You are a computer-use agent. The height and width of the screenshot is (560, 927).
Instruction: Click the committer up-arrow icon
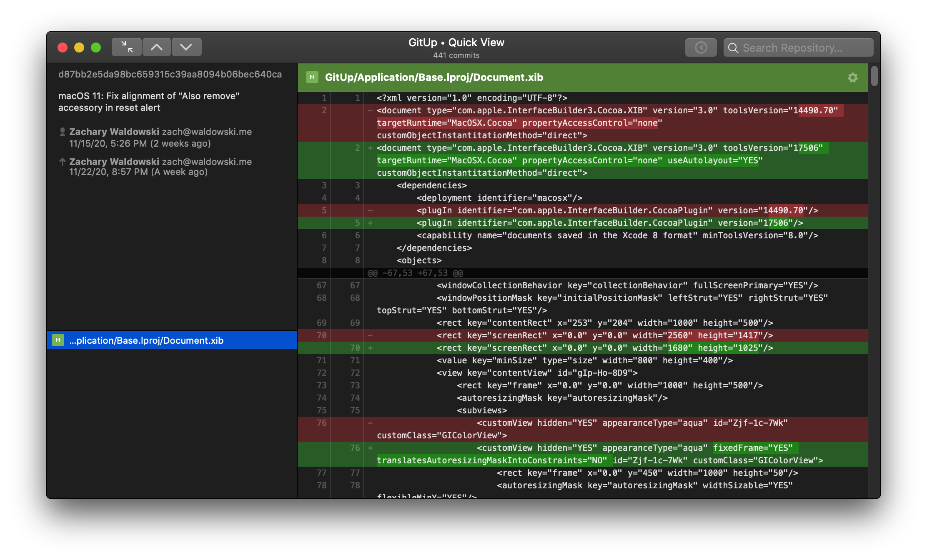(x=63, y=162)
